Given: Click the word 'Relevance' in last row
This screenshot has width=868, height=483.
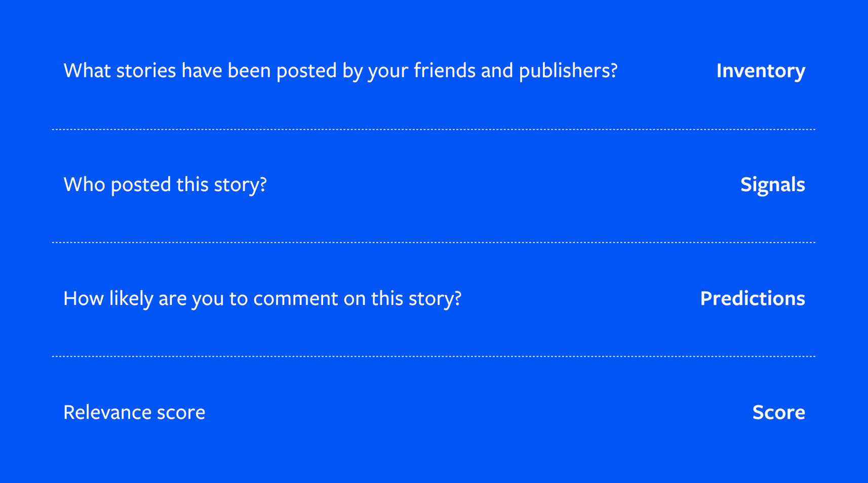Looking at the screenshot, I should click(107, 413).
